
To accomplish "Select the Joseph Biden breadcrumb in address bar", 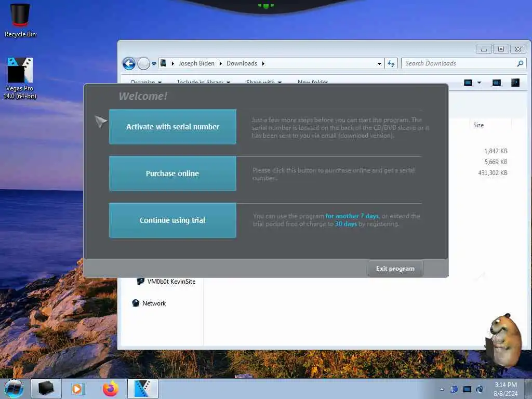I will (x=196, y=63).
